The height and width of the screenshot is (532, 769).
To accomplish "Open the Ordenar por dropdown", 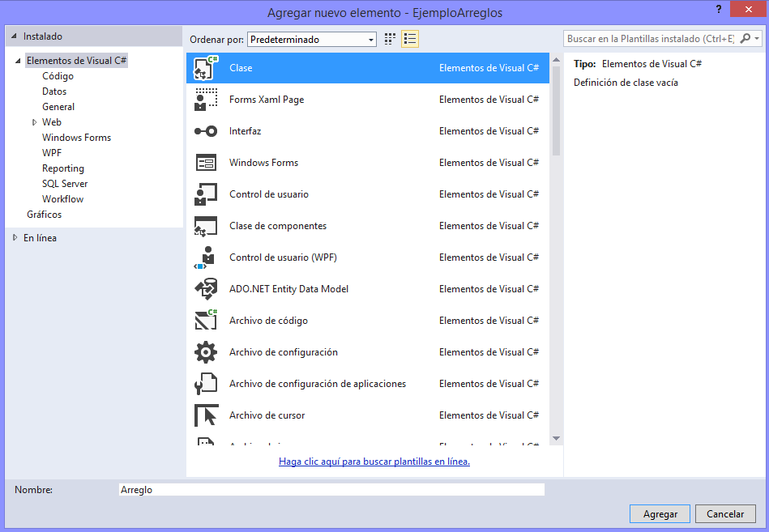I will [312, 39].
